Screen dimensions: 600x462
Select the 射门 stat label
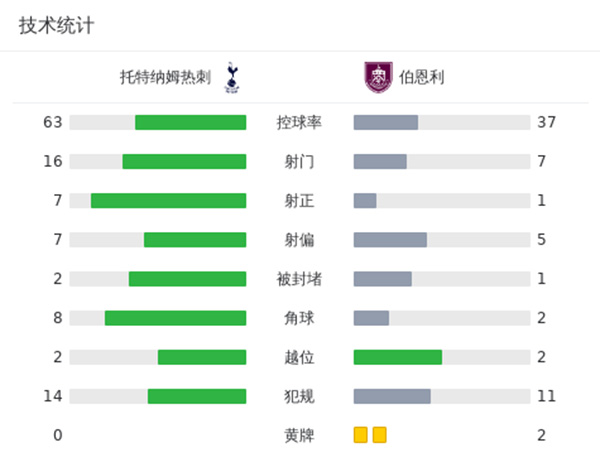coord(299,161)
